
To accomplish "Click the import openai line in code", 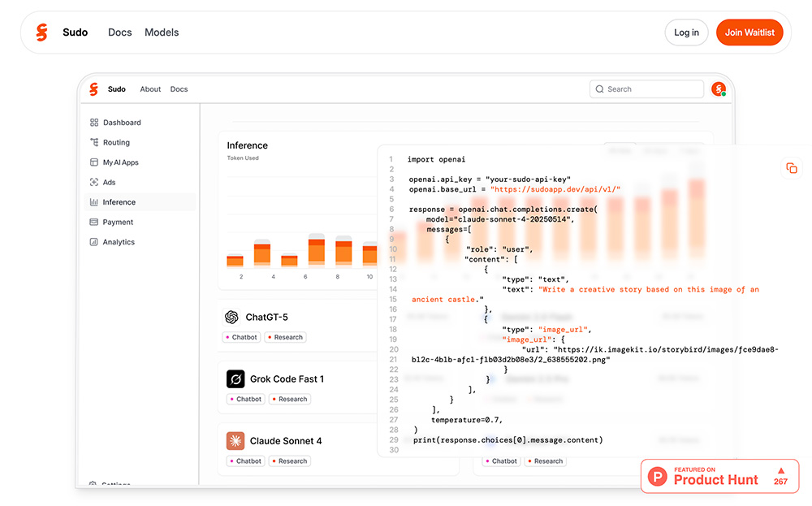I will click(x=436, y=159).
